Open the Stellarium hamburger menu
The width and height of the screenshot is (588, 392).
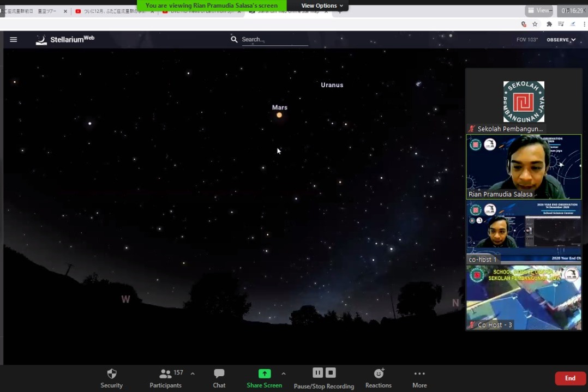coord(14,40)
